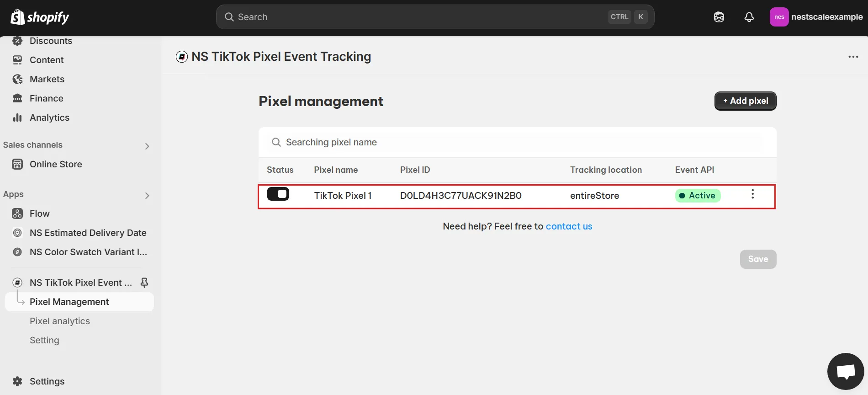
Task: Unpin NS TikTok Pixel Event app
Action: tap(144, 283)
